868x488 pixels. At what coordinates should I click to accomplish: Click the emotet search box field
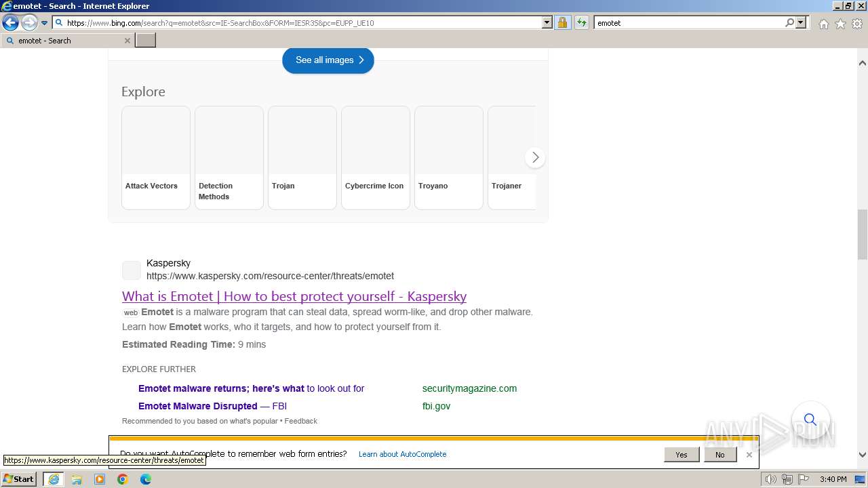tap(688, 22)
